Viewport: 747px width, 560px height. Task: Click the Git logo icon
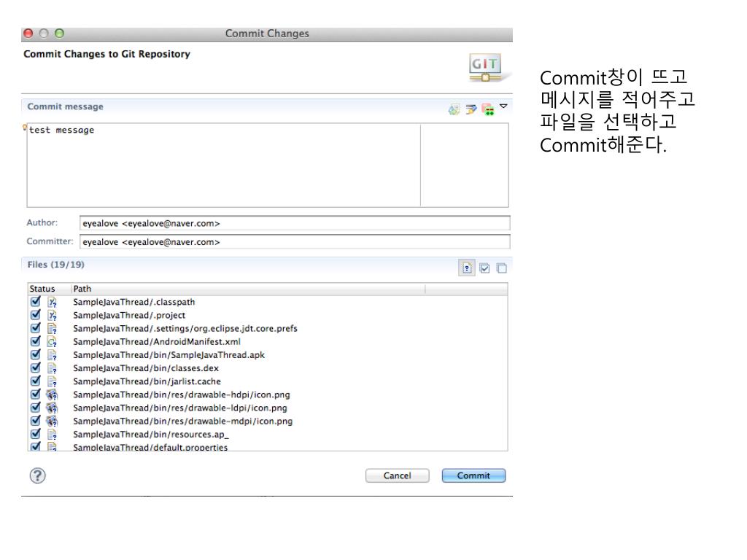point(485,67)
